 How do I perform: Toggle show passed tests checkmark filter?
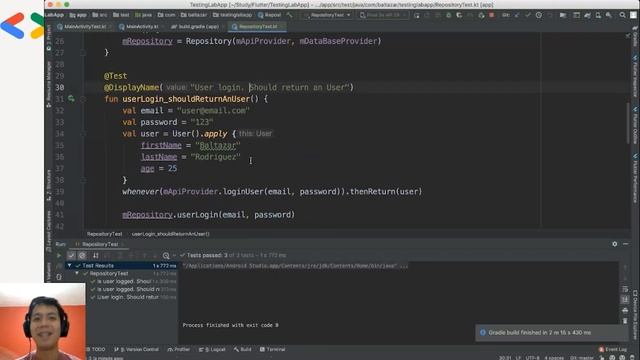coord(71,256)
